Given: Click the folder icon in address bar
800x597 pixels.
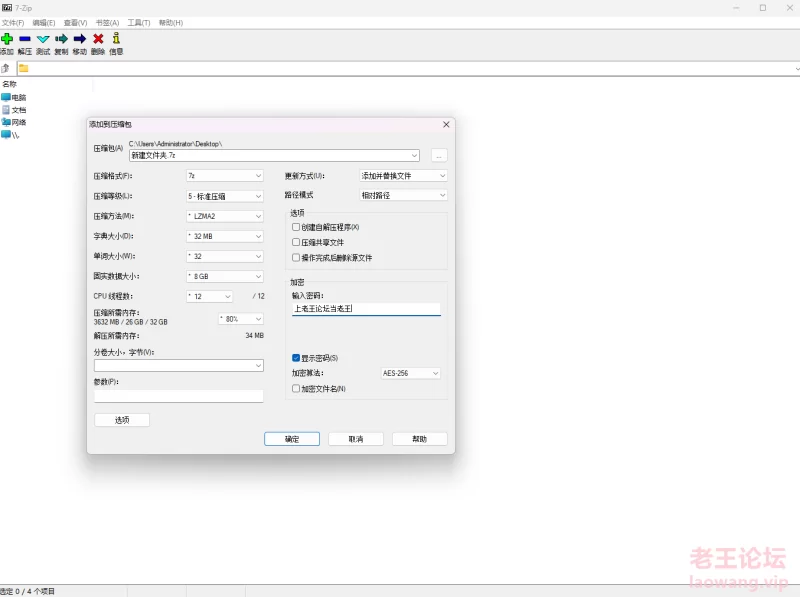Looking at the screenshot, I should tap(23, 68).
